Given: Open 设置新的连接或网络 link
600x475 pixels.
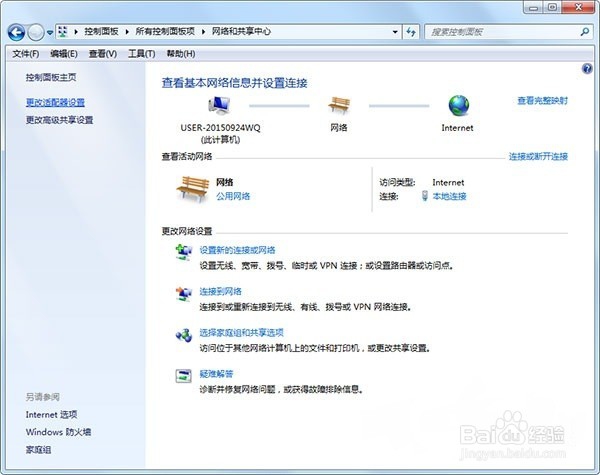Looking at the screenshot, I should [237, 250].
